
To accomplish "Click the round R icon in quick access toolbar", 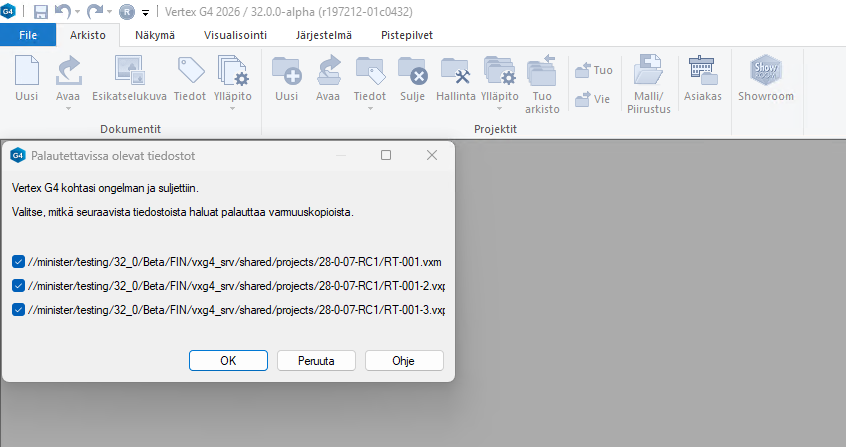I will pos(127,12).
